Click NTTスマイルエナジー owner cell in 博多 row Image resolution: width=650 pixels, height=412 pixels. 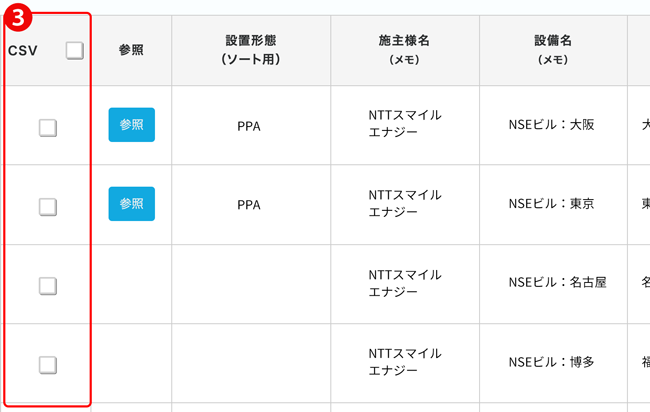click(x=405, y=362)
